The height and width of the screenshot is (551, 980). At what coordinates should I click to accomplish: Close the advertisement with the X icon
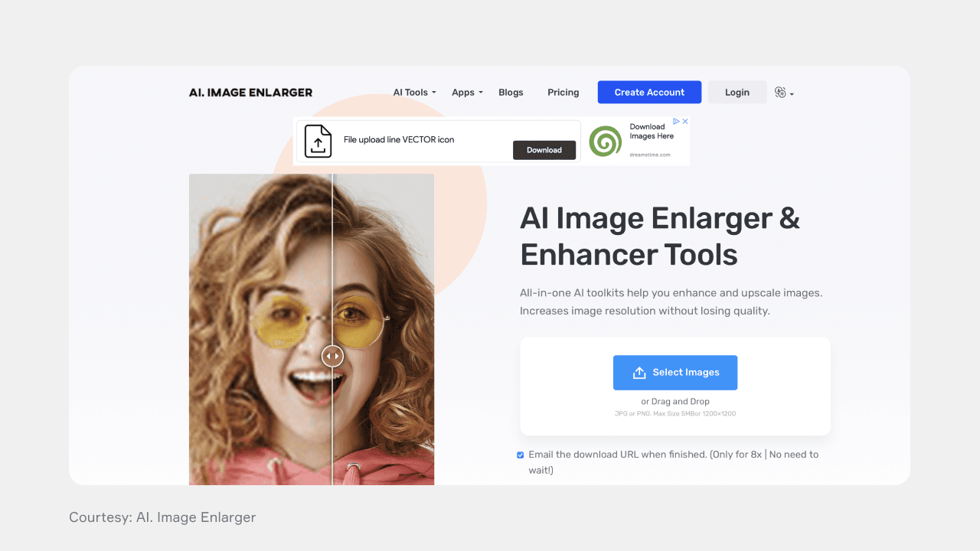[685, 121]
